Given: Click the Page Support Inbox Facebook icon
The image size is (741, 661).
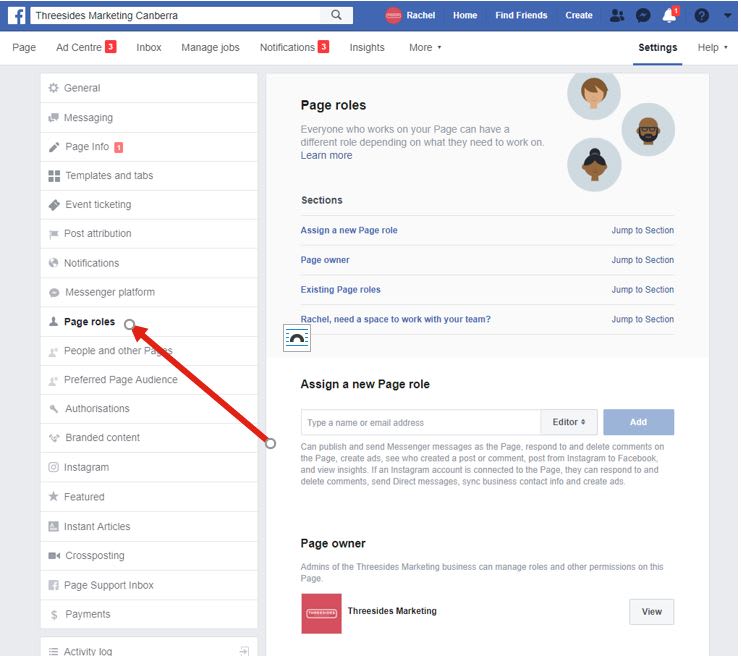Looking at the screenshot, I should [53, 587].
